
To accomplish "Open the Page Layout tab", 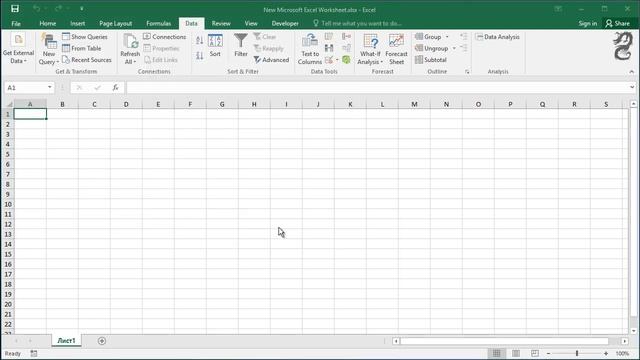I will coord(116,23).
